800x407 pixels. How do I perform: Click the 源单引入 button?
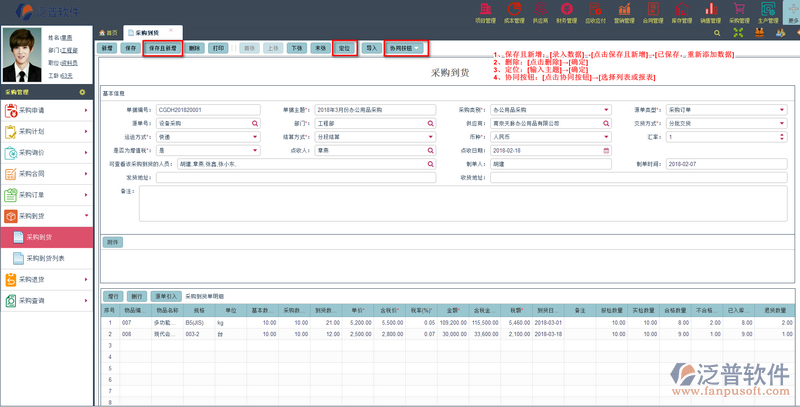166,297
